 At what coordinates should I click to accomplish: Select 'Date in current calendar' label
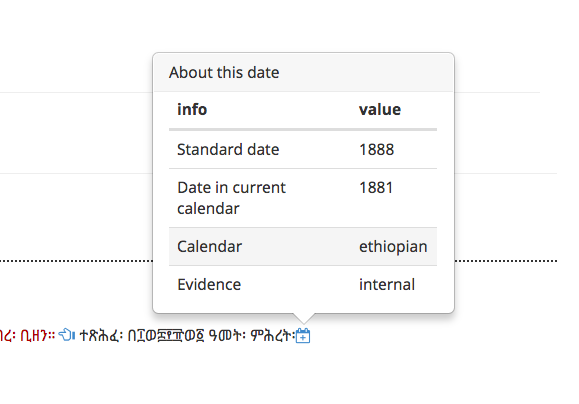click(x=232, y=198)
